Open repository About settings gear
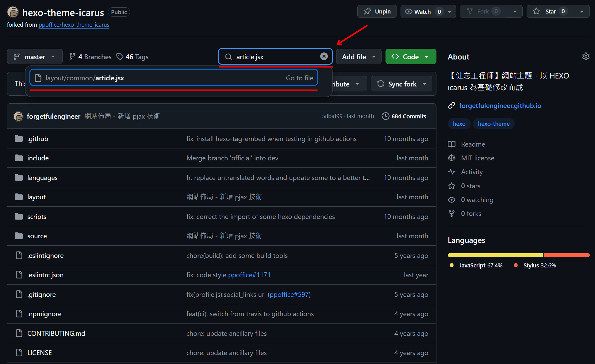This screenshot has width=595, height=364. point(586,56)
